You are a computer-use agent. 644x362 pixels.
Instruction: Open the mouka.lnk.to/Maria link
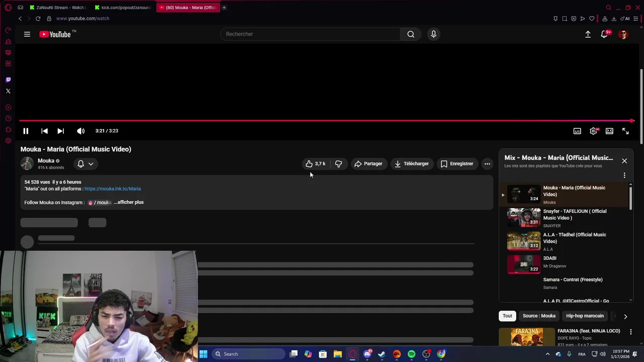point(113,189)
